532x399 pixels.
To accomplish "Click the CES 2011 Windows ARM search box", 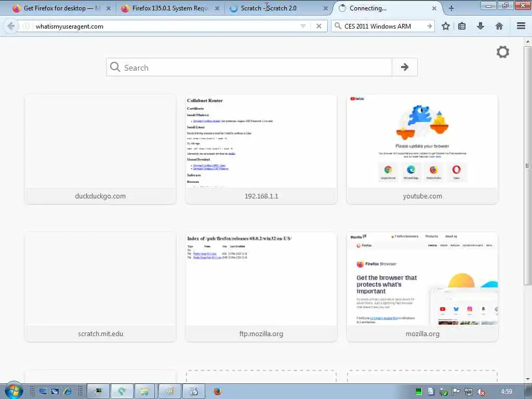I will pos(383,26).
